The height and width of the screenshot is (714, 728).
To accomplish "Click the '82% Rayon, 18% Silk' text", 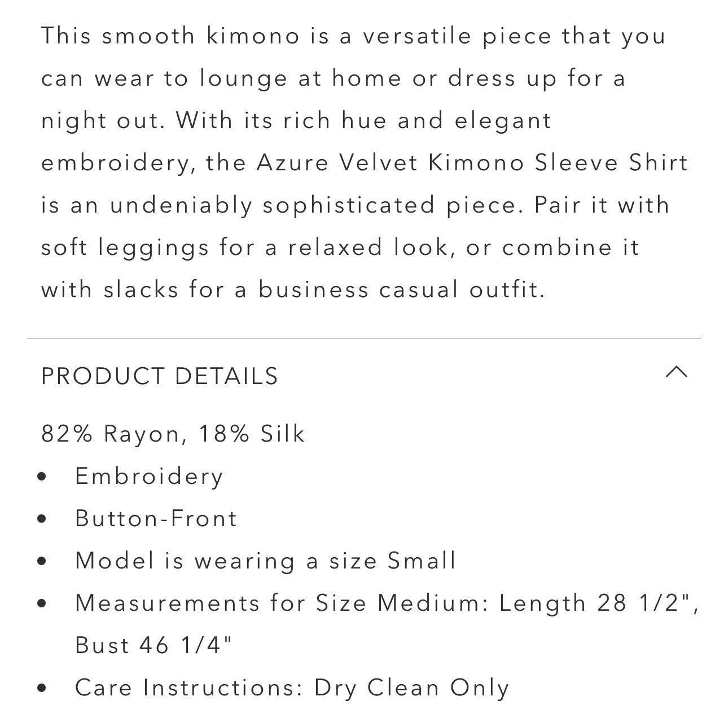I will (173, 434).
